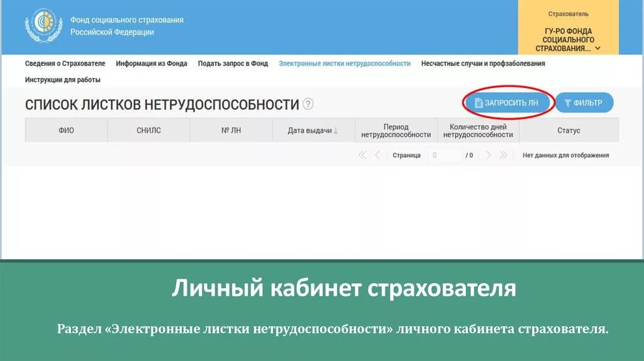Open the Подать запрос в Фонд menu
The width and height of the screenshot is (644, 361).
[x=233, y=64]
